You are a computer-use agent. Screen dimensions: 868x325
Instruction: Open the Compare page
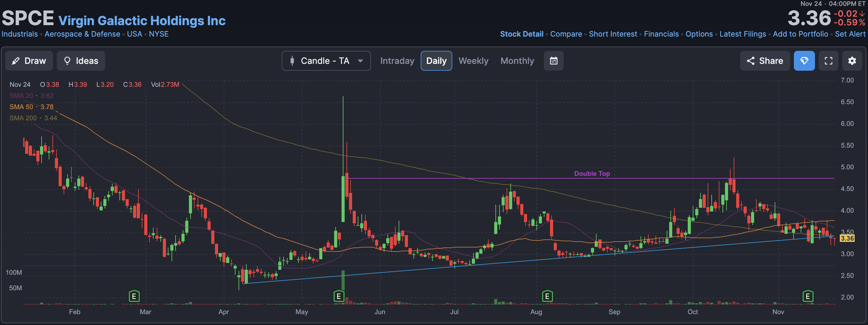point(566,34)
